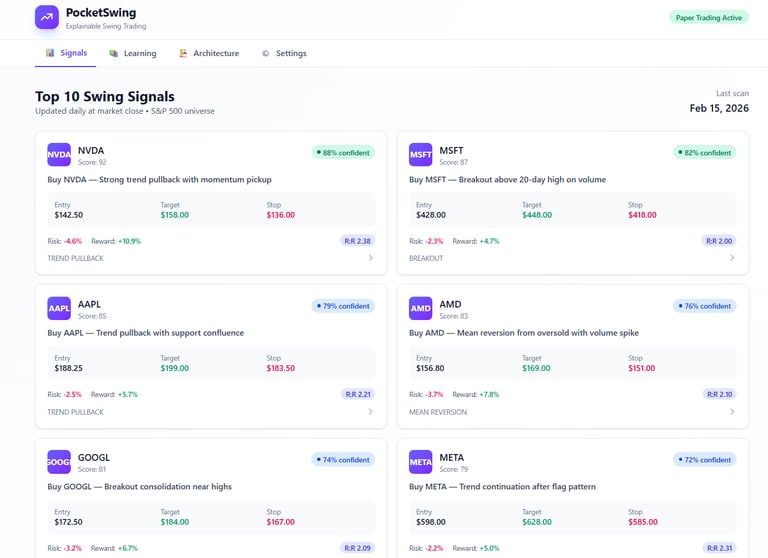The height and width of the screenshot is (558, 768).
Task: Click the AMD ticker icon
Action: (421, 308)
